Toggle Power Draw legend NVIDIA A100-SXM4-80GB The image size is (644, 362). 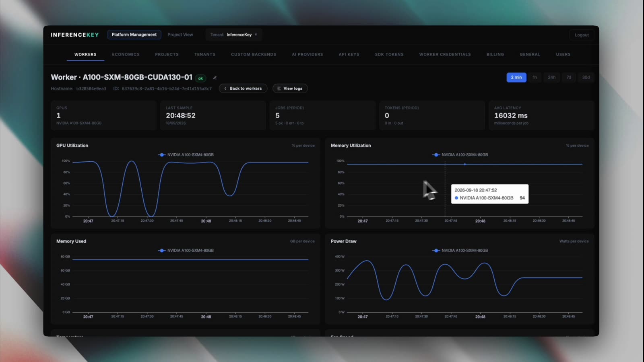pos(460,251)
